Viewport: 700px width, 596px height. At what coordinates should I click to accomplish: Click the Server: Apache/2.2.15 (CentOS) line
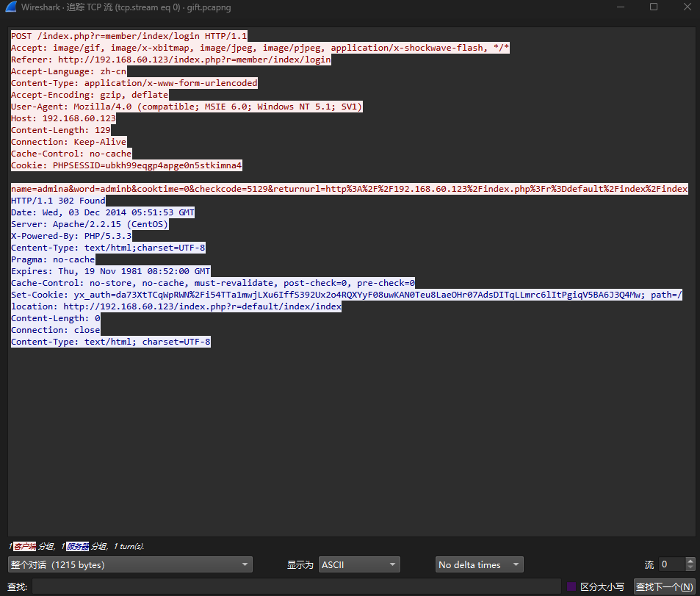click(x=90, y=224)
